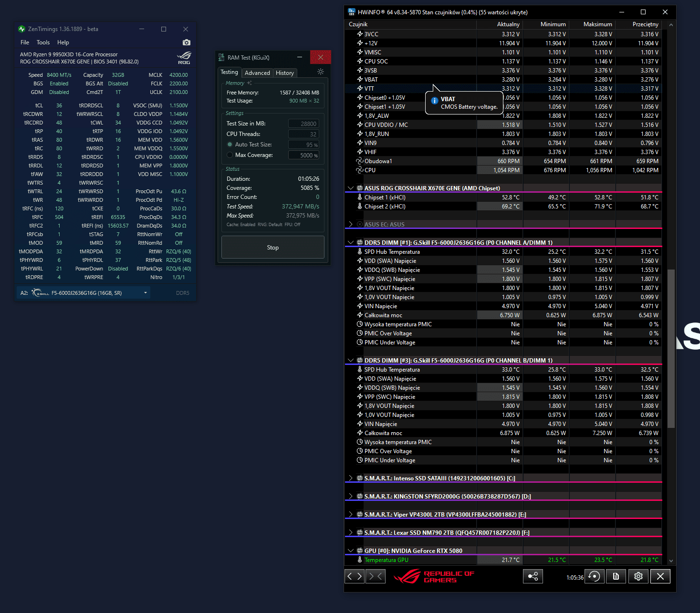Switch to RAM Test History tab
Screen dimensions: 700x613
(285, 73)
